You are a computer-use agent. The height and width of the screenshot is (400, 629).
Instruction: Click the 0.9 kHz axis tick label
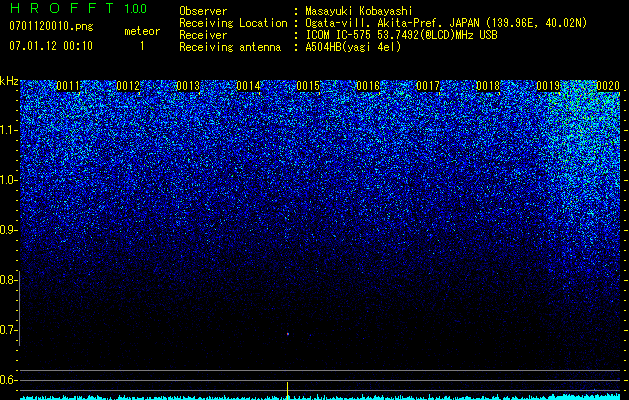9,230
